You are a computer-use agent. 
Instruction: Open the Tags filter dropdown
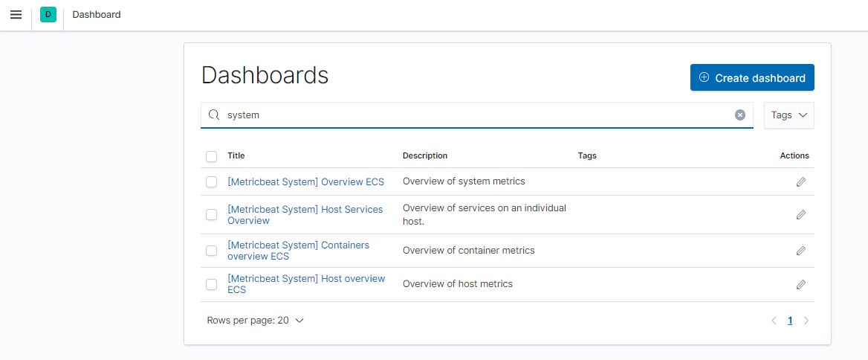coord(788,115)
